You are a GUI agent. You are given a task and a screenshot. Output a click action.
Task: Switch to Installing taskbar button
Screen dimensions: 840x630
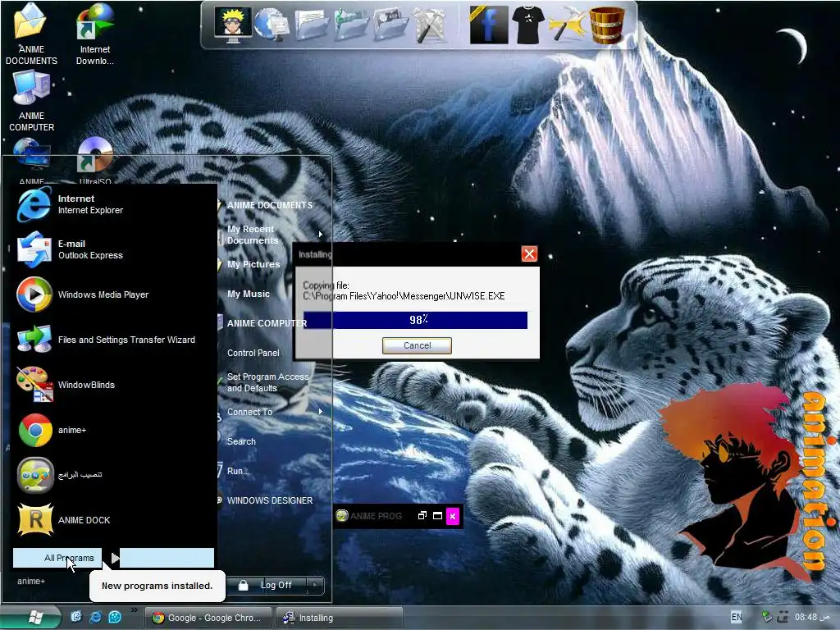[x=340, y=618]
